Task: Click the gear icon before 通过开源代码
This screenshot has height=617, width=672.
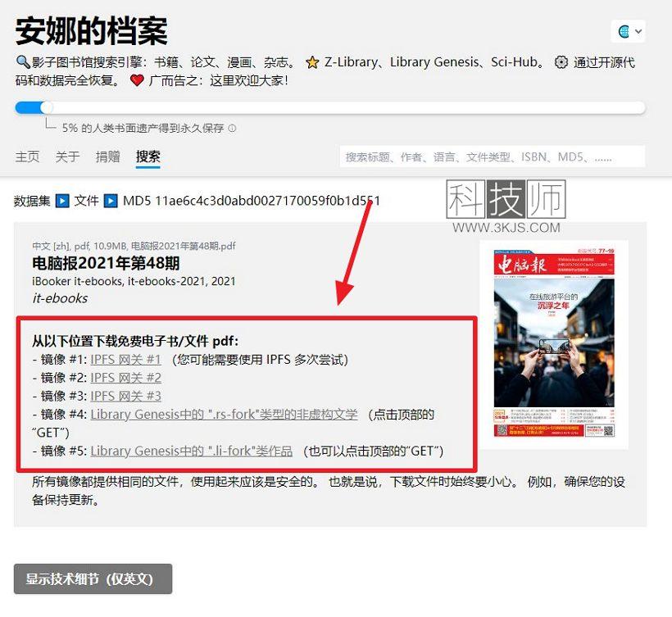Action: [561, 62]
